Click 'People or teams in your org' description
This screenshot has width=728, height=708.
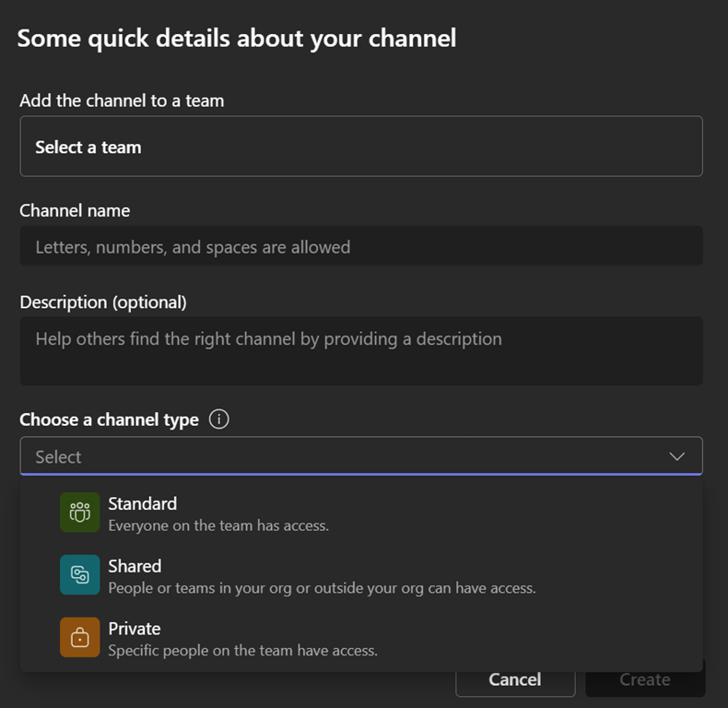[322, 588]
